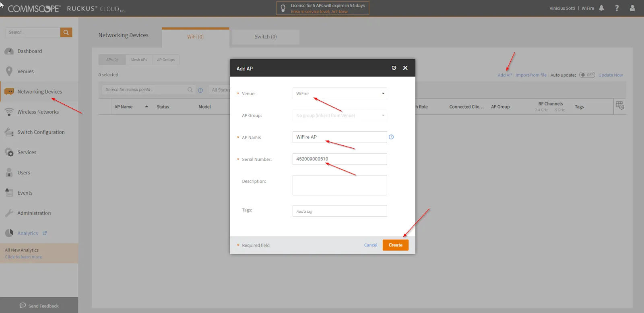644x313 pixels.
Task: Click the Add AP link
Action: coord(505,75)
